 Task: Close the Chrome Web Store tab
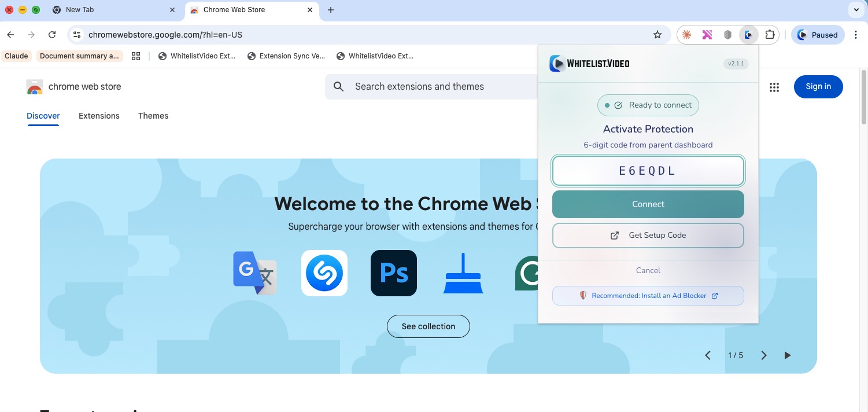click(x=311, y=10)
